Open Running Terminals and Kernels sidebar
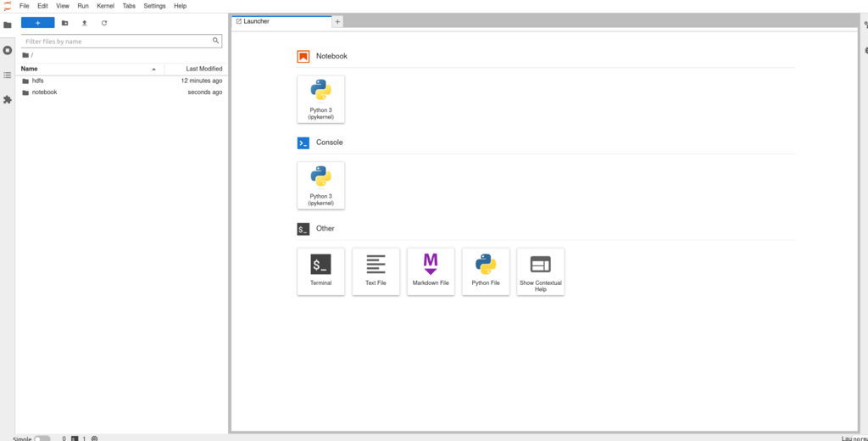This screenshot has width=868, height=441. point(8,50)
